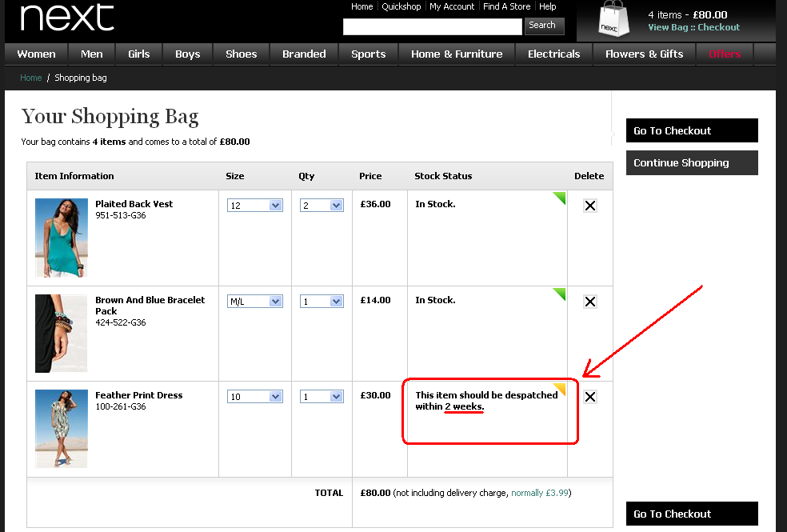The height and width of the screenshot is (532, 787).
Task: Delete the Plaited Back Vest item
Action: tap(590, 206)
